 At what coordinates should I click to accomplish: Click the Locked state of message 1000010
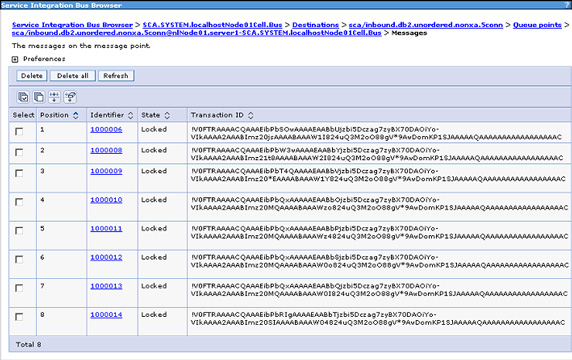154,200
